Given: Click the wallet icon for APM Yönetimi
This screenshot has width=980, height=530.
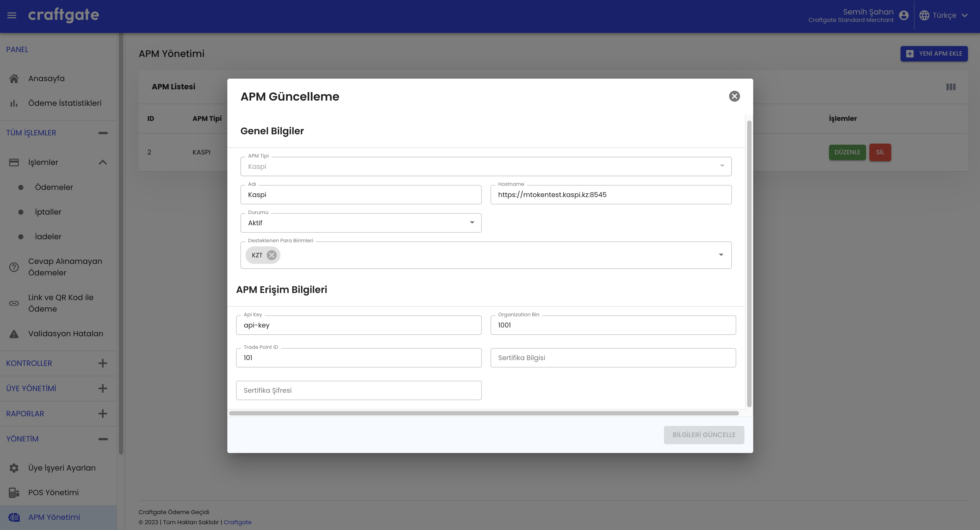Looking at the screenshot, I should [x=14, y=517].
